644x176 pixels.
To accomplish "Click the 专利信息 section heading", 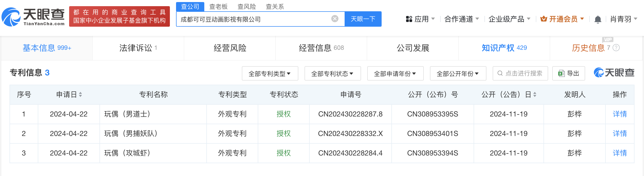I will click(26, 73).
